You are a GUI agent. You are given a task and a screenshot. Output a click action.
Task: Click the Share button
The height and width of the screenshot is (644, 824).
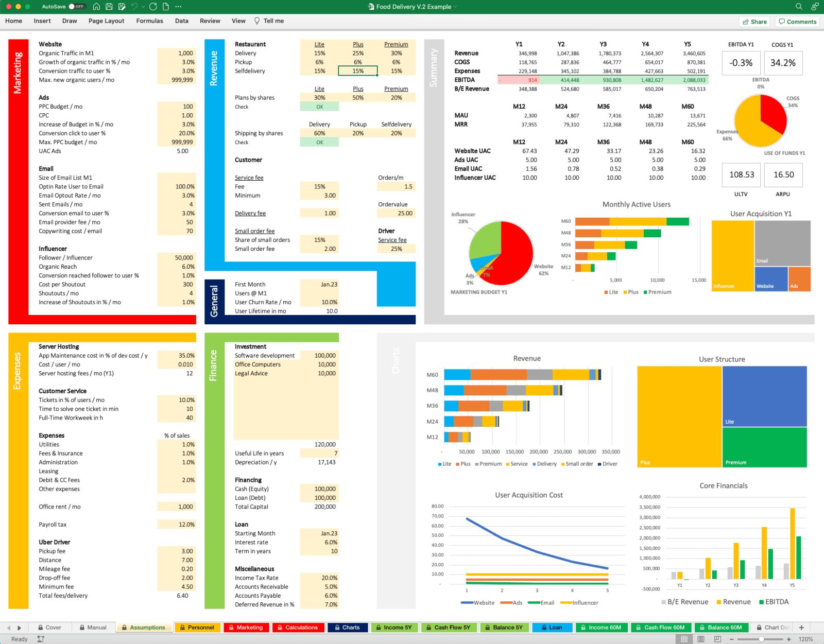[x=754, y=22]
